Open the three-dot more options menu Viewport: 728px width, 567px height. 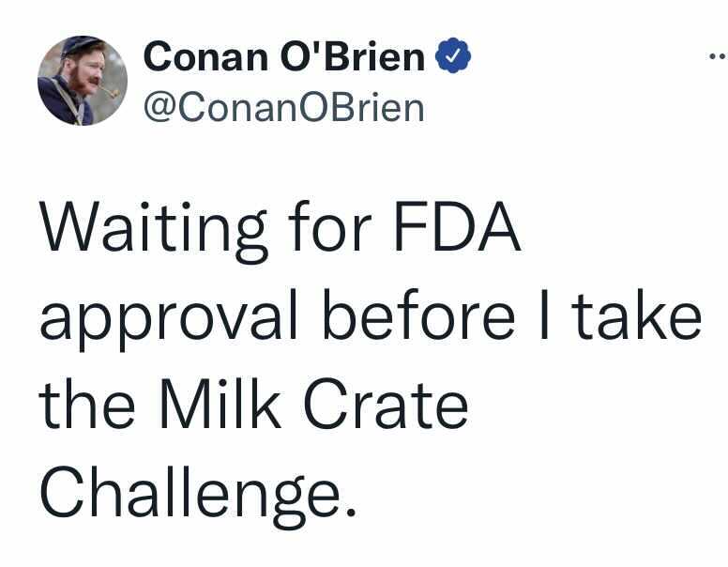(x=718, y=56)
